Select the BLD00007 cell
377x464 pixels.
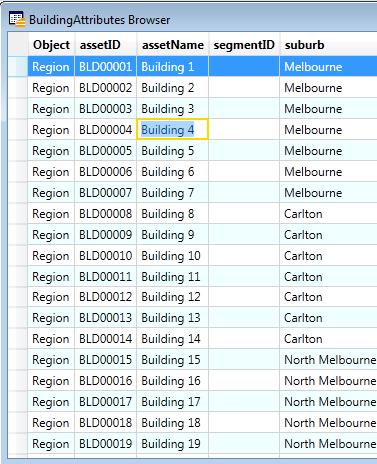pyautogui.click(x=106, y=193)
